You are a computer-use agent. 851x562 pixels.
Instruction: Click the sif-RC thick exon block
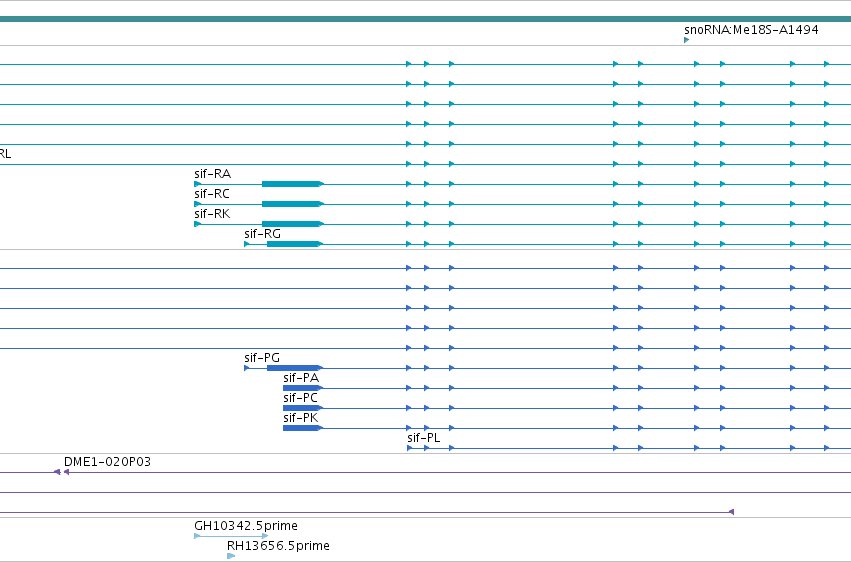click(292, 204)
